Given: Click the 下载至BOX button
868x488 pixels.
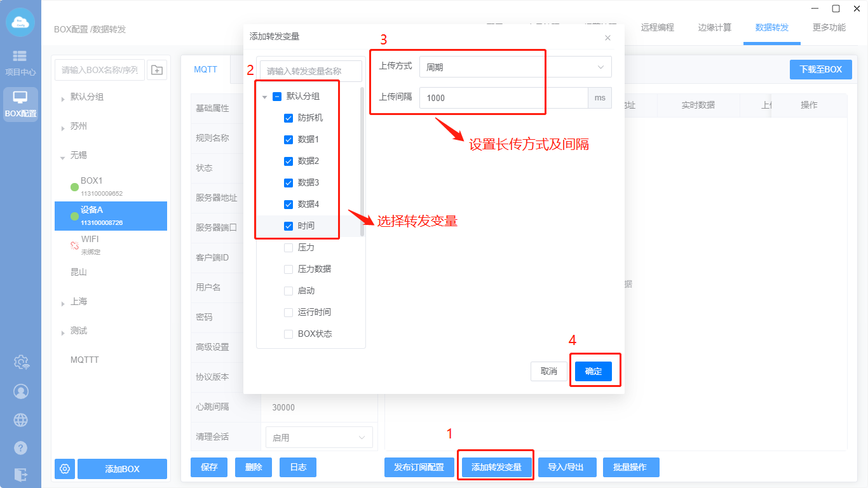Looking at the screenshot, I should pos(820,69).
